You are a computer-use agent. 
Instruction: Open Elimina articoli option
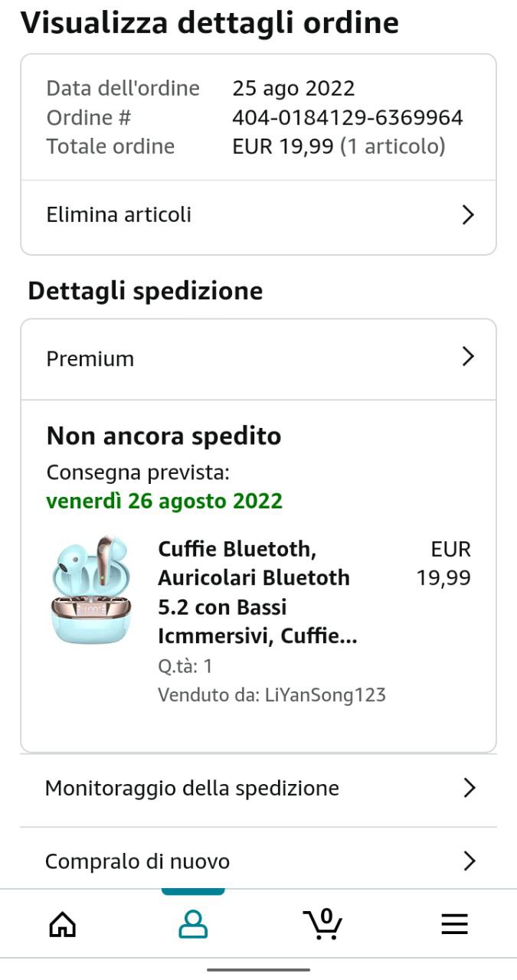pyautogui.click(x=258, y=215)
